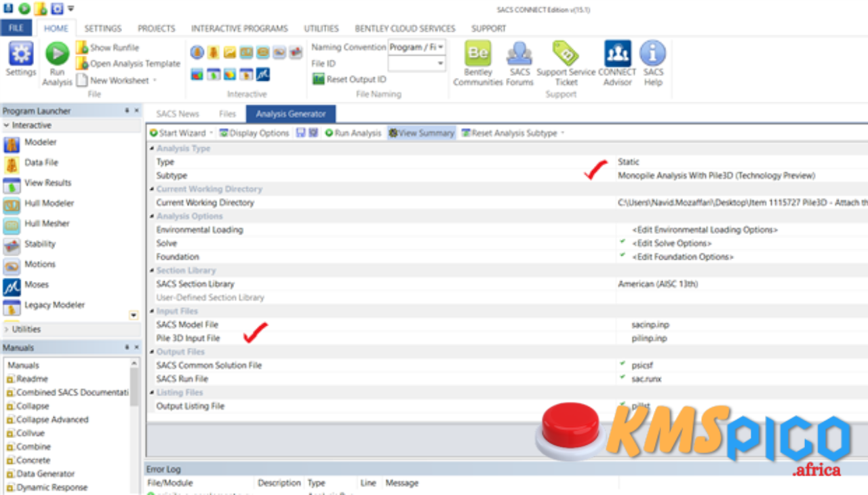This screenshot has height=495, width=868.
Task: Open SACS Help
Action: (x=653, y=64)
